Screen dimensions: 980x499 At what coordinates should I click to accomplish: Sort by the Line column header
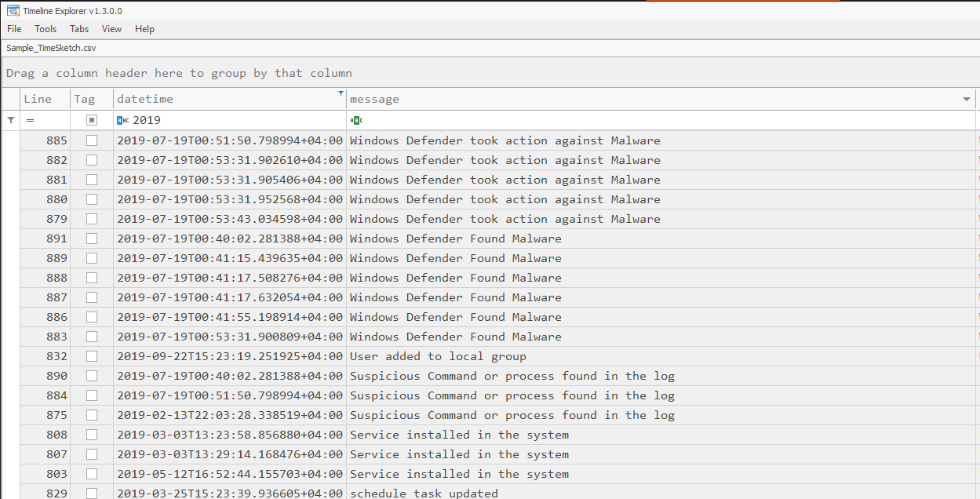[46, 99]
